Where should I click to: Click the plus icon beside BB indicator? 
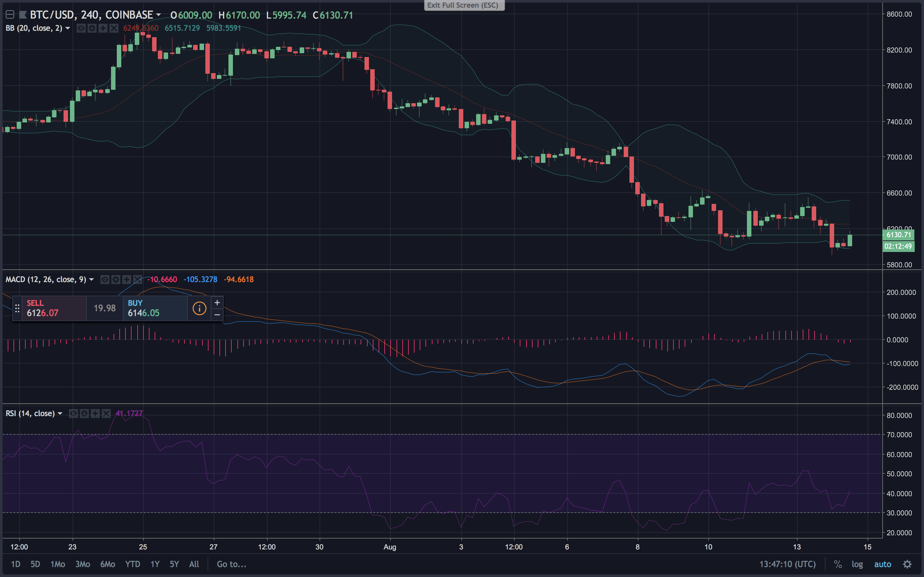(x=103, y=28)
